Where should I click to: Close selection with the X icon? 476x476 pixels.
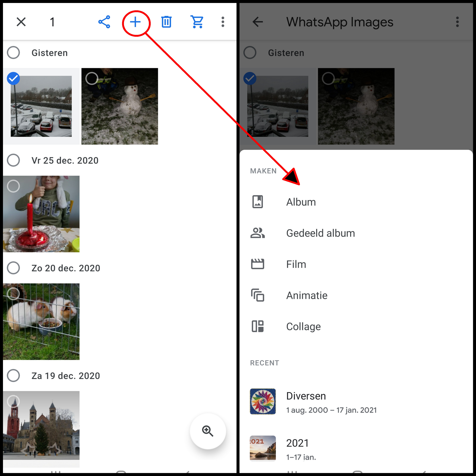click(x=21, y=22)
